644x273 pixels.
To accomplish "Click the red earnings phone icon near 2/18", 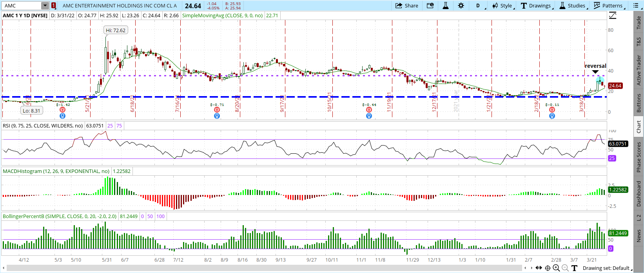I will [552, 110].
